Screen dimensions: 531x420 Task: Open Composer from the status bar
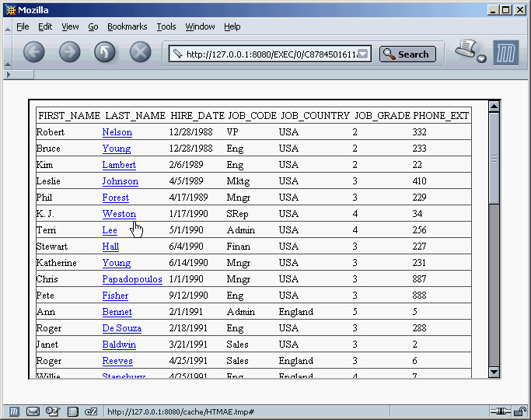(x=53, y=411)
